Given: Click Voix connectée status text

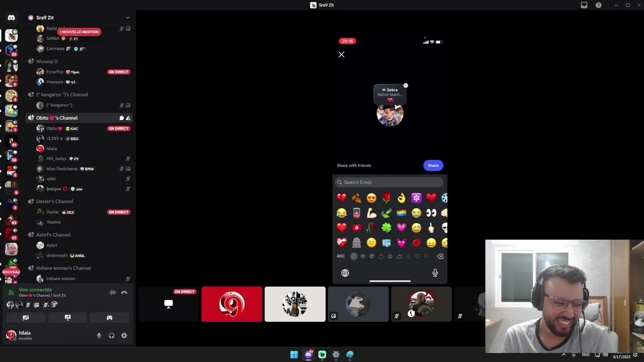Looking at the screenshot, I should (35, 290).
